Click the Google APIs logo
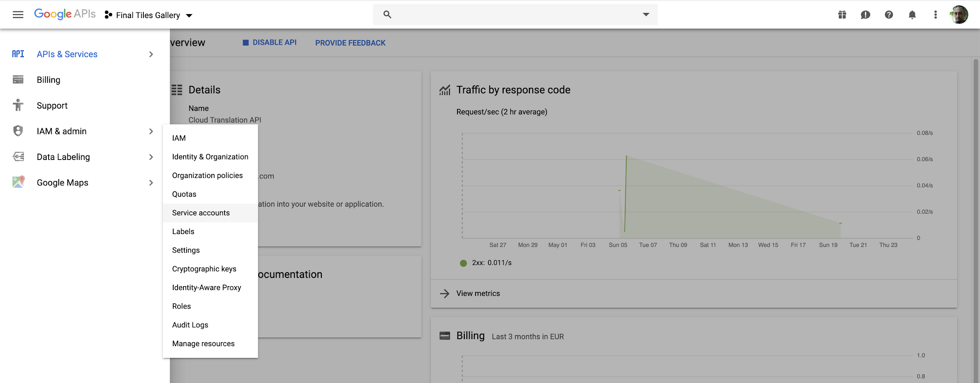980x383 pixels. tap(65, 14)
